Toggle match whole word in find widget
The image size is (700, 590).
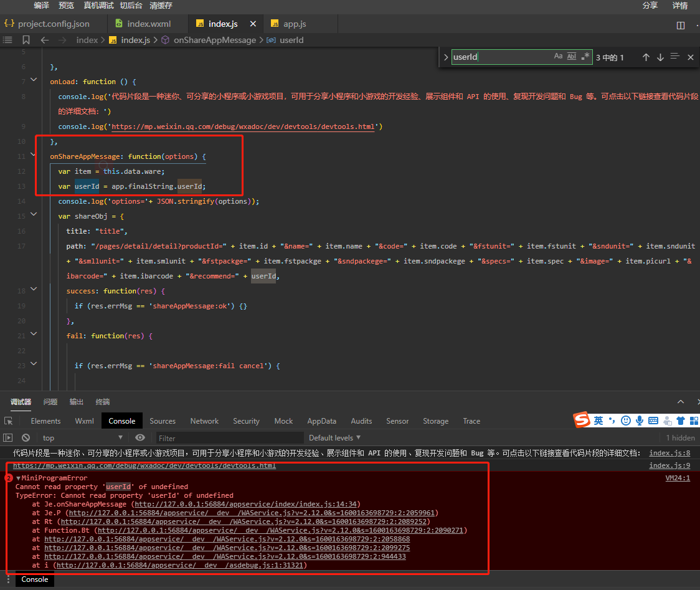[x=572, y=56]
